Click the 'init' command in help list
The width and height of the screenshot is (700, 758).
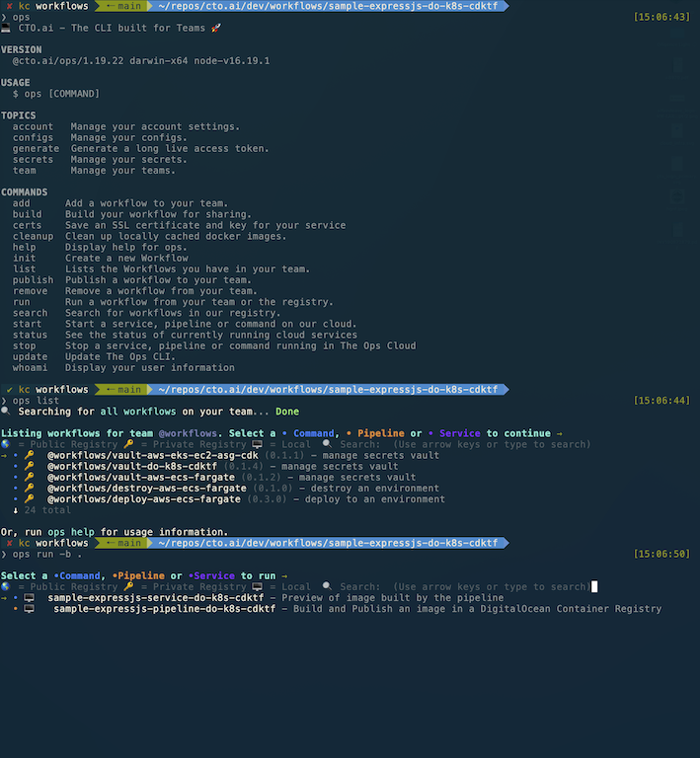coord(24,259)
